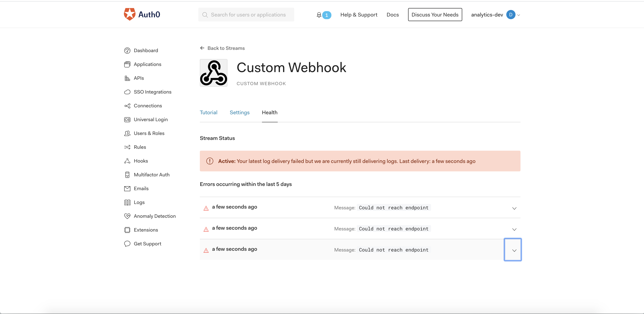Viewport: 644px width, 314px height.
Task: Click the back arrow beside Back to Streams
Action: (x=202, y=48)
